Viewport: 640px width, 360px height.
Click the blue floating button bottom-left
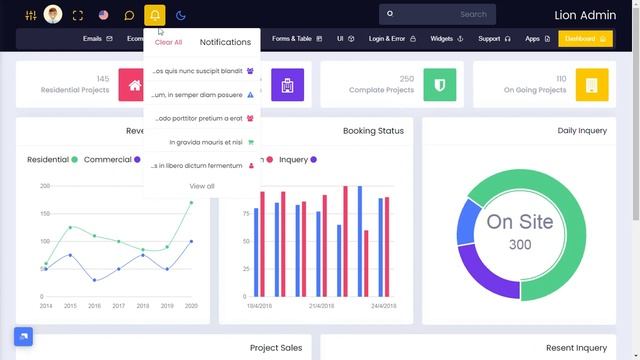23,336
